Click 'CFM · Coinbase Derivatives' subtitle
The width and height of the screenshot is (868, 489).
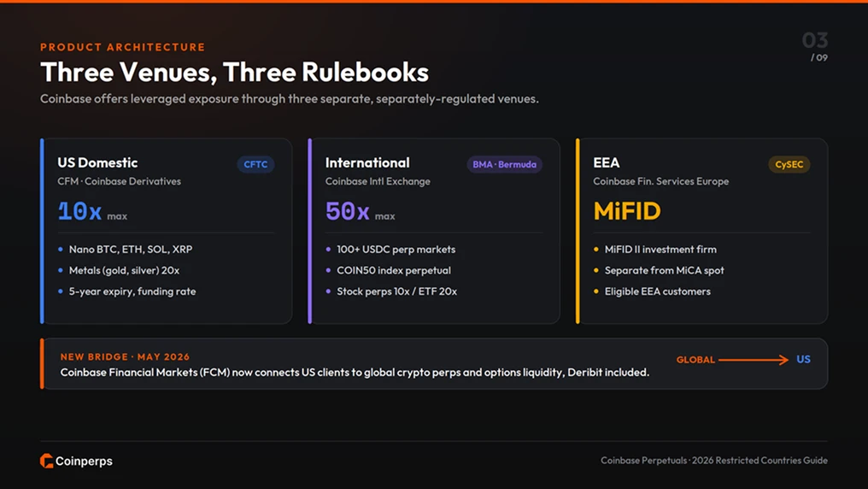[119, 181]
